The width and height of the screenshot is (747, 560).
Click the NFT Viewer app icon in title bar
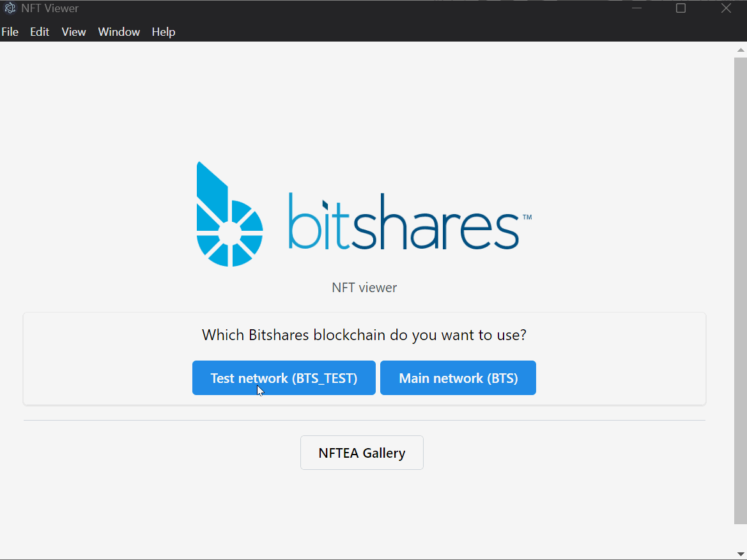click(x=10, y=8)
